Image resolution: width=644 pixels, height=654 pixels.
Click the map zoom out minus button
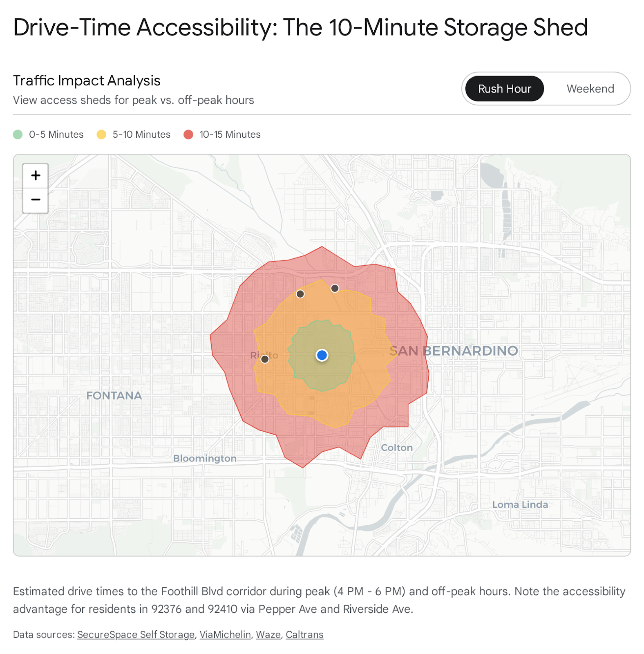point(36,200)
